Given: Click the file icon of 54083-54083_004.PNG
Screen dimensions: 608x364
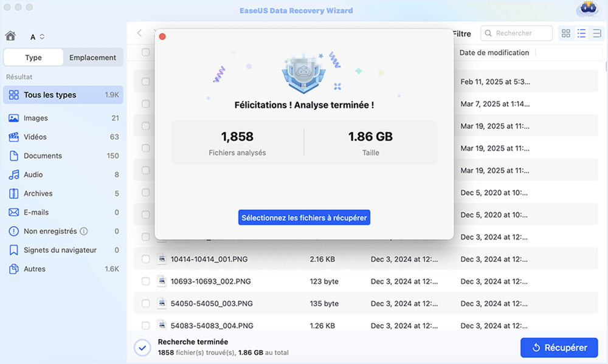Looking at the screenshot, I should pos(162,325).
